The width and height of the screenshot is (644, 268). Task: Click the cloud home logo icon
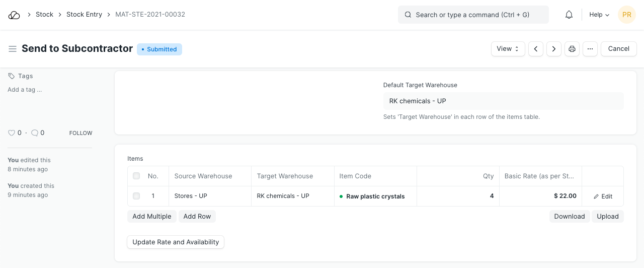pos(14,15)
